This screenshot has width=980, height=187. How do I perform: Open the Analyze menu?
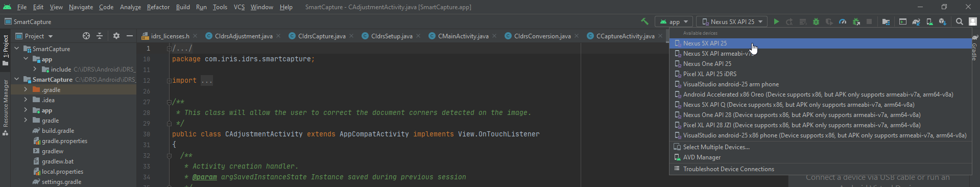tap(130, 7)
